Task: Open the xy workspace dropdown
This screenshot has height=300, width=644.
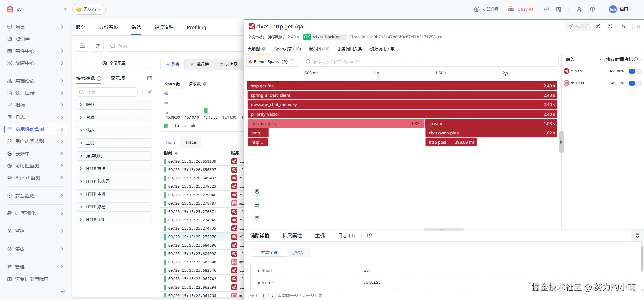Action: click(x=37, y=9)
